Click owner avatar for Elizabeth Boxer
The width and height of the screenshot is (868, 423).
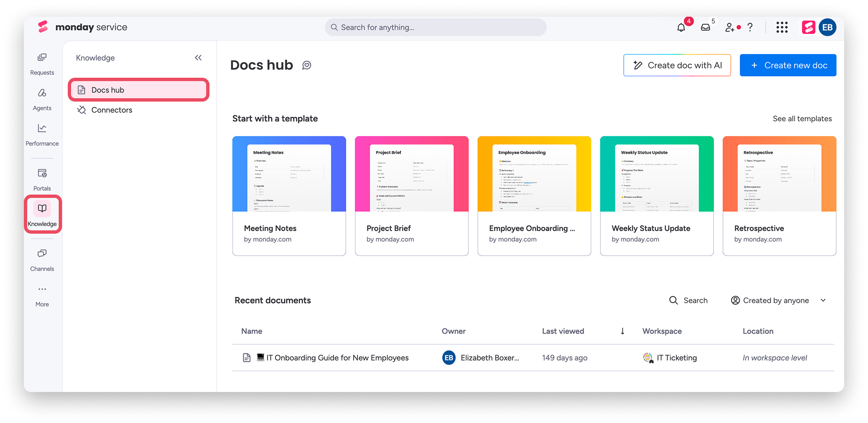click(449, 358)
